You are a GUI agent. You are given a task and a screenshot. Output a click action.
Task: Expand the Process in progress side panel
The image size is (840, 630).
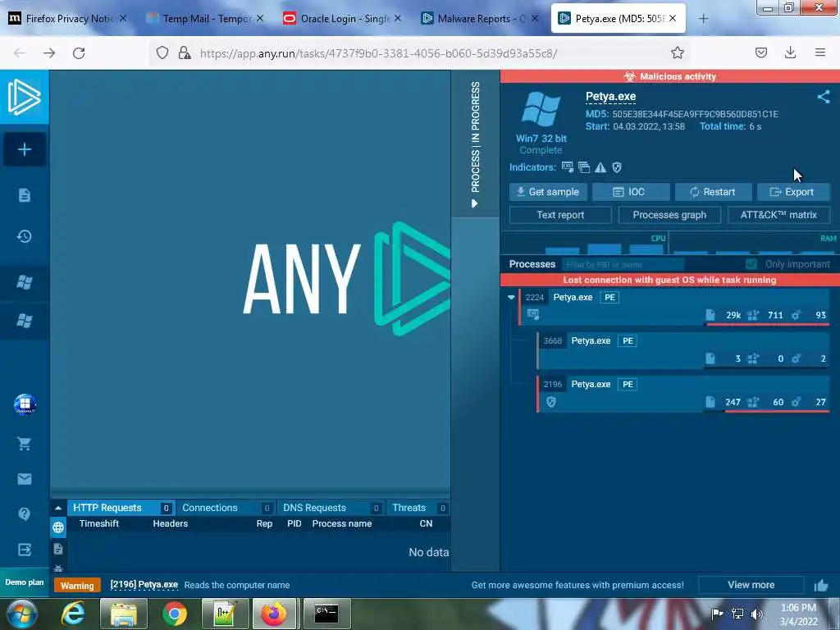click(475, 144)
